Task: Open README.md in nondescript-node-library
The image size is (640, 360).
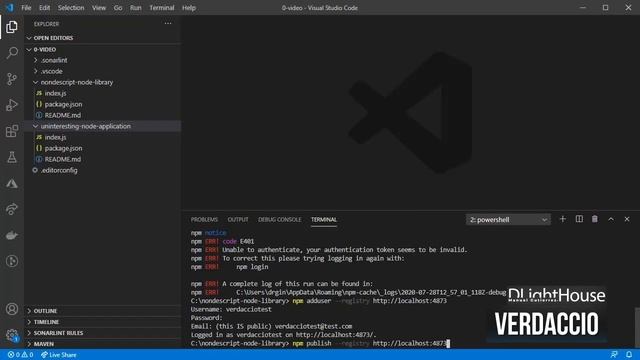Action: (102, 115)
